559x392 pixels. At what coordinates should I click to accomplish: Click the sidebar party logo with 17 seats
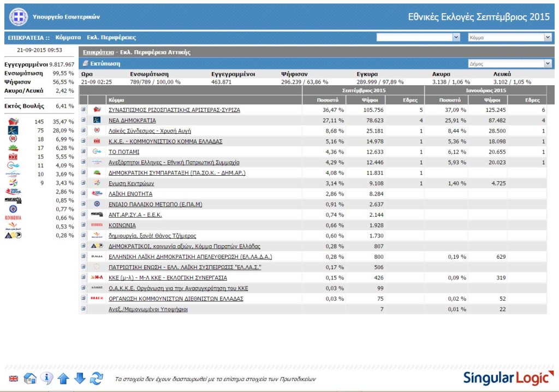14,147
